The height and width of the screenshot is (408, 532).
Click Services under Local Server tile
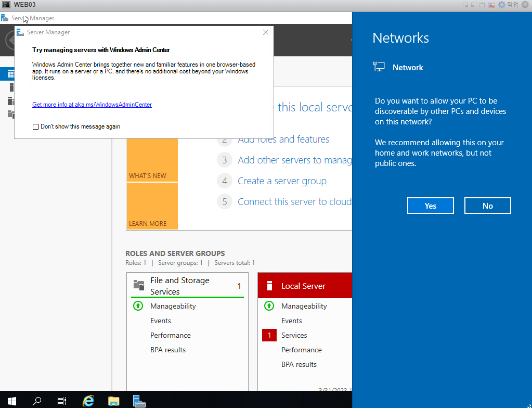tap(294, 335)
